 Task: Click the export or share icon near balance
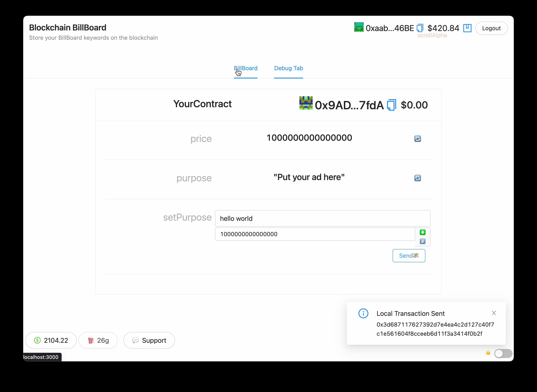467,28
